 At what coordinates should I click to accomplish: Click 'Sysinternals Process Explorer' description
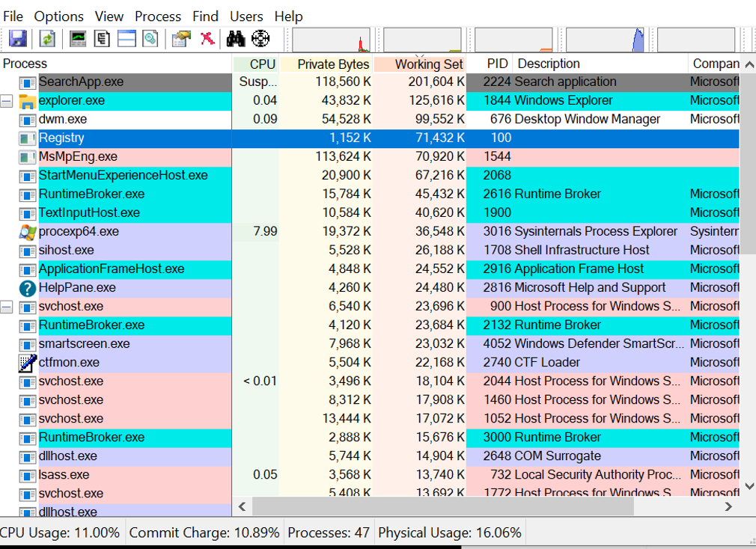[x=596, y=232]
